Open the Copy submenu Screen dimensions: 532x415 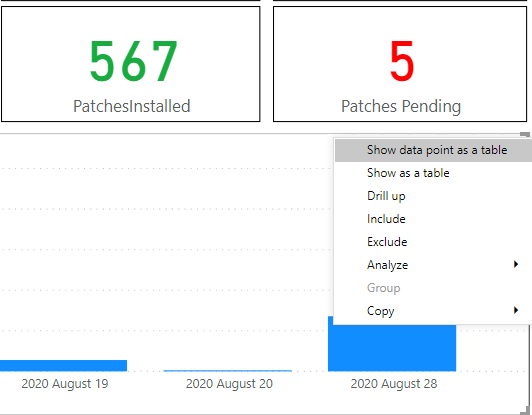coord(433,311)
